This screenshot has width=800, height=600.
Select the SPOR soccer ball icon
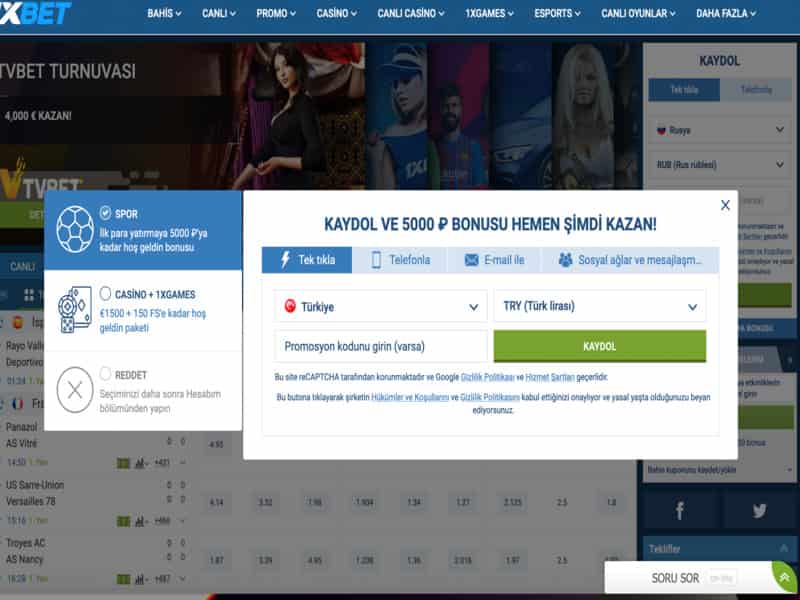pyautogui.click(x=75, y=228)
